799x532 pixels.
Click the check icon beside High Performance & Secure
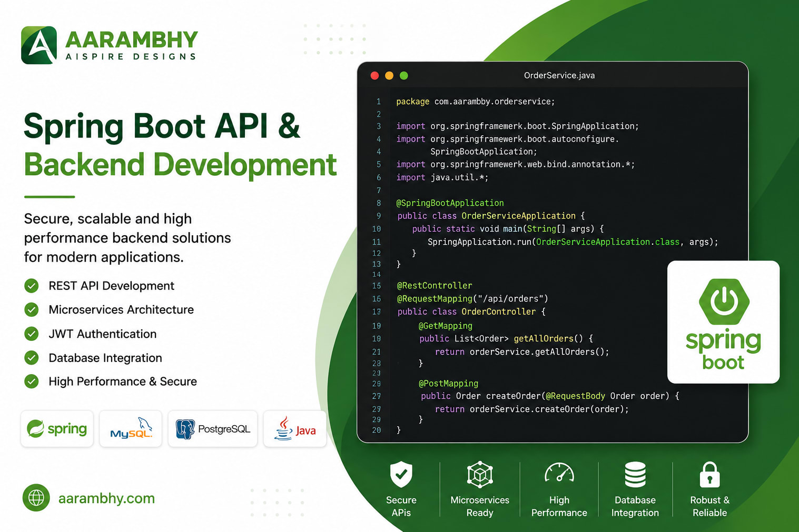32,382
